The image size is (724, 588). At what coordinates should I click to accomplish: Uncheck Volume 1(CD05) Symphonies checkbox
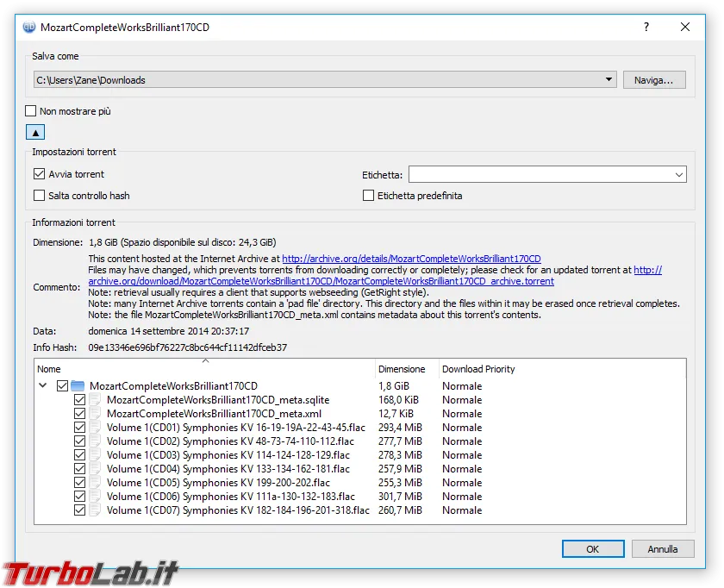pos(79,483)
